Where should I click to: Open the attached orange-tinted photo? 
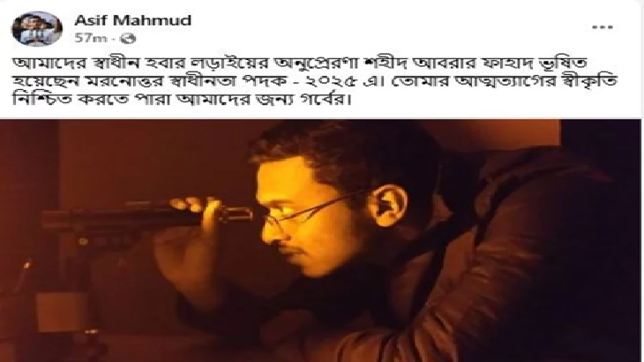point(320,241)
